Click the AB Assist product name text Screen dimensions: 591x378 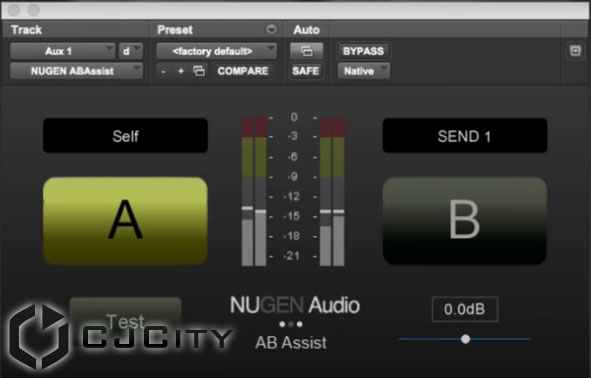tap(291, 343)
